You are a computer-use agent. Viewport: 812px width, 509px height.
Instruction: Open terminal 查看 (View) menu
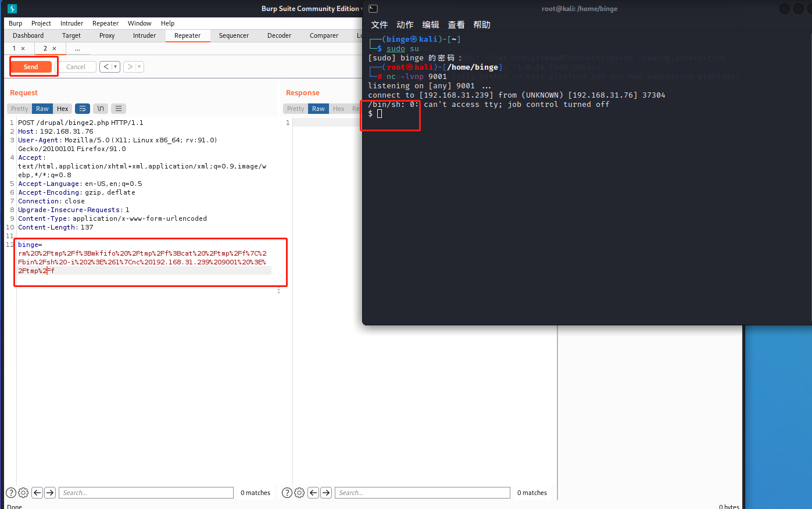[456, 24]
